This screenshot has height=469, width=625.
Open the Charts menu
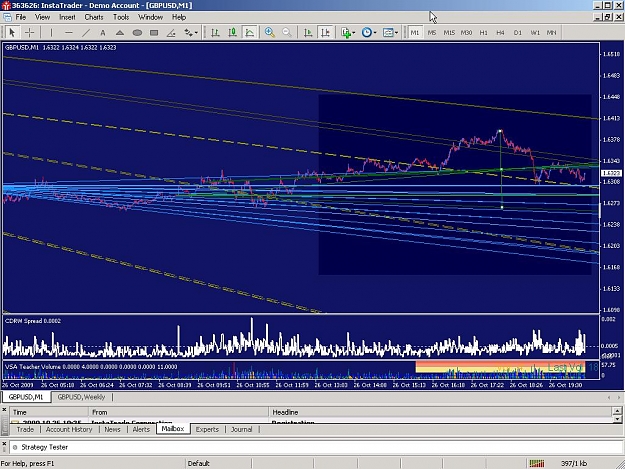pyautogui.click(x=94, y=17)
